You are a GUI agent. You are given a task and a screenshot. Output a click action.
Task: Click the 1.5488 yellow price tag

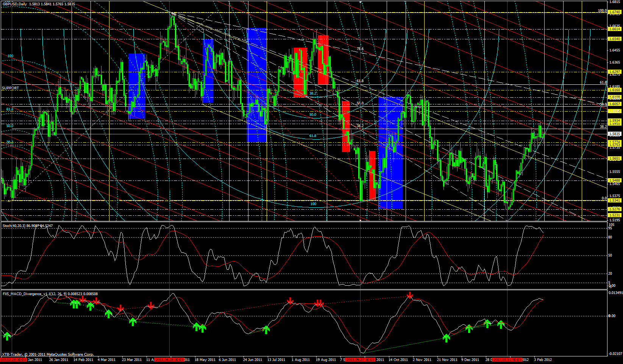(614, 180)
